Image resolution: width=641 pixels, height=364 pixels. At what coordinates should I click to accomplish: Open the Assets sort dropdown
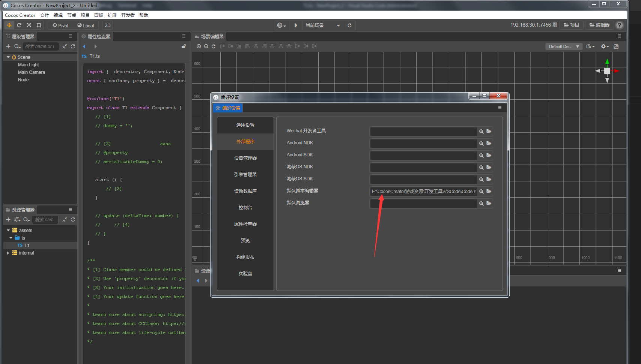point(17,220)
